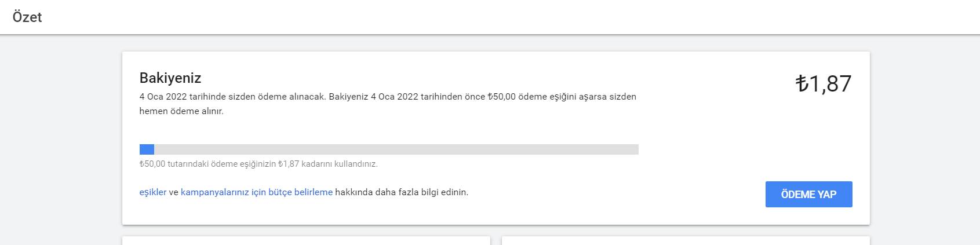Select the Özet page title

pos(27,17)
